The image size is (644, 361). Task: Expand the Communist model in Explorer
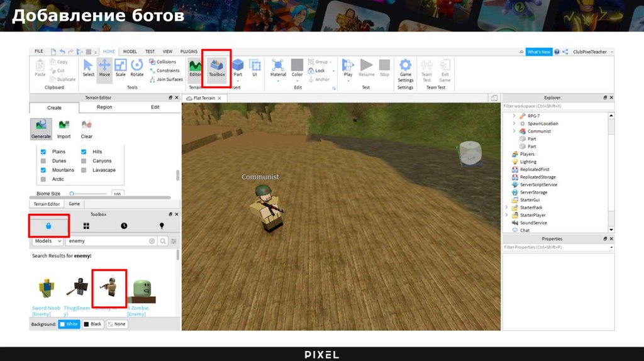point(514,131)
